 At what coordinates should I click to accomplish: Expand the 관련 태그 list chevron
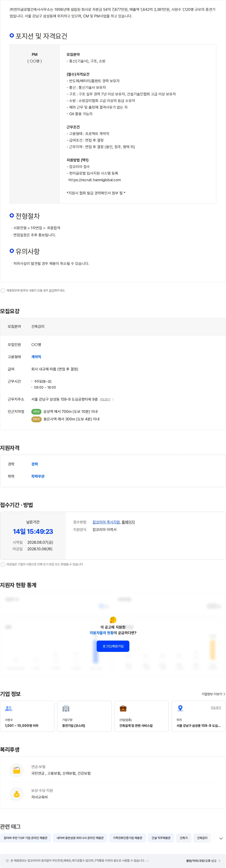tap(221, 838)
